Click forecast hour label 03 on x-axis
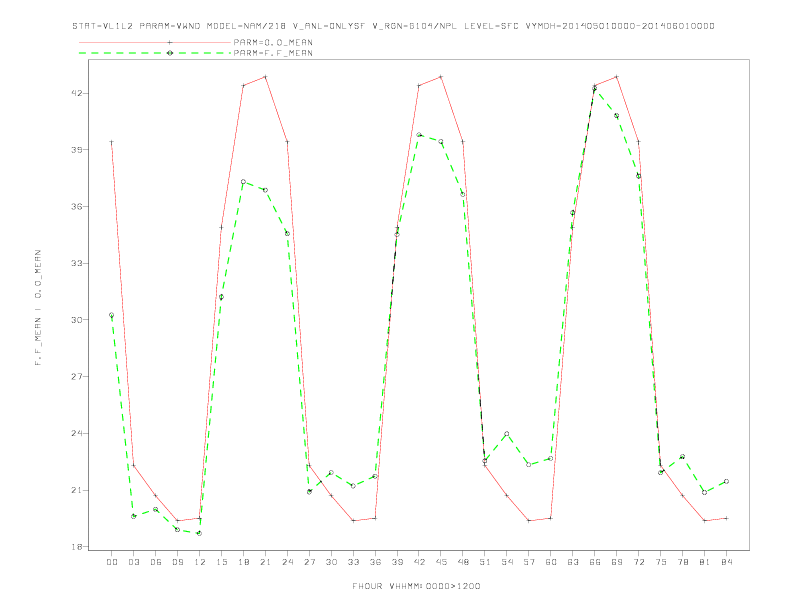 133,562
